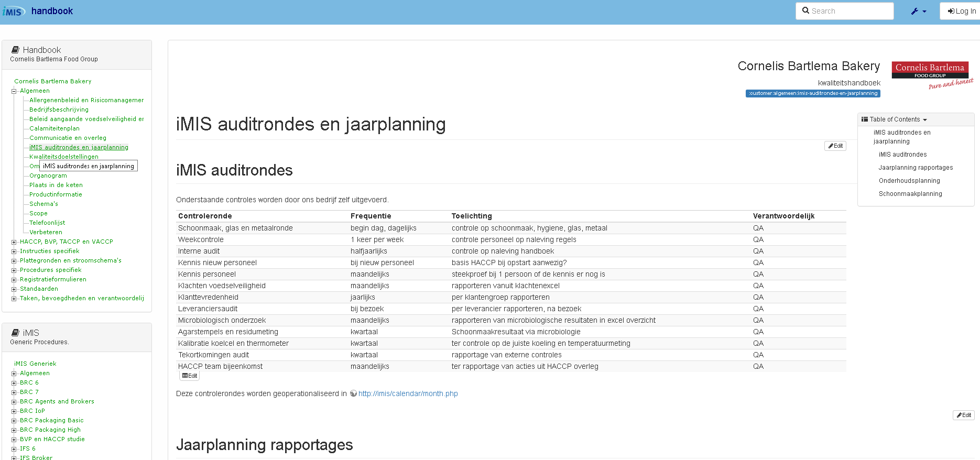Click the Table of Contents list icon

click(x=865, y=119)
